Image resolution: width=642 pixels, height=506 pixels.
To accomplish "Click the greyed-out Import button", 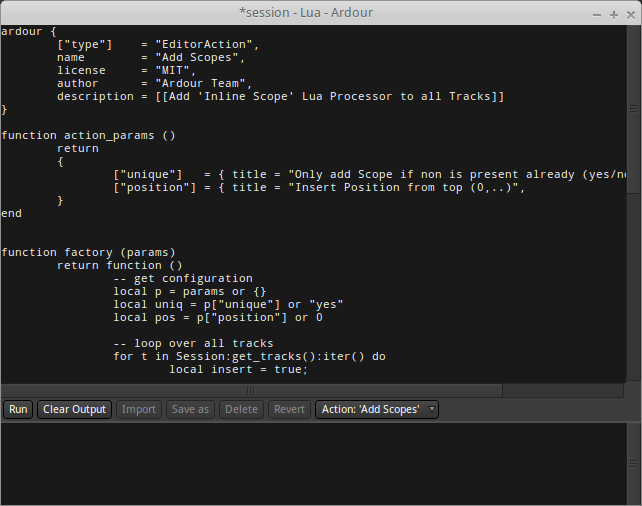I will coord(139,409).
